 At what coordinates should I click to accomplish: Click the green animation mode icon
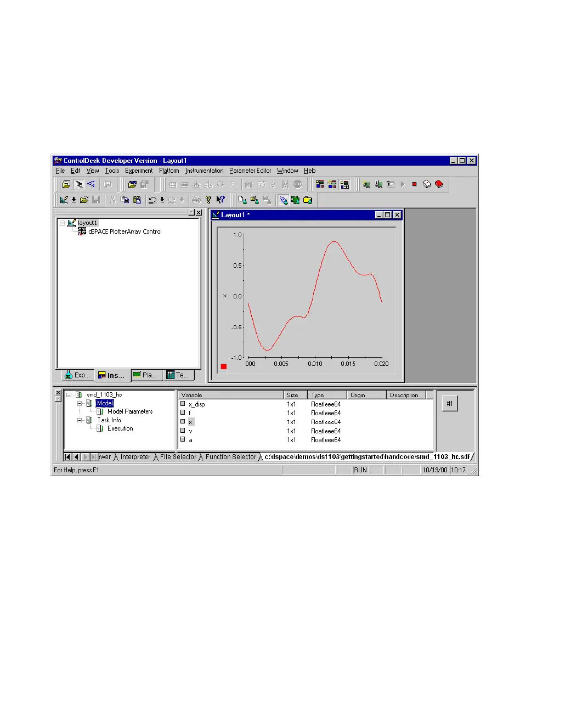(x=296, y=200)
